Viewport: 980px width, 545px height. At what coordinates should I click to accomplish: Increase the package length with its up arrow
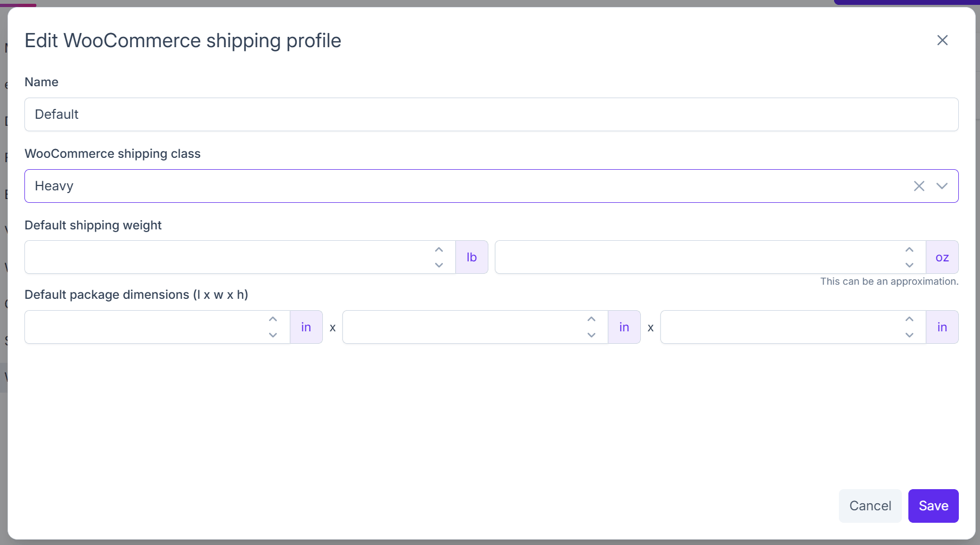pyautogui.click(x=272, y=319)
